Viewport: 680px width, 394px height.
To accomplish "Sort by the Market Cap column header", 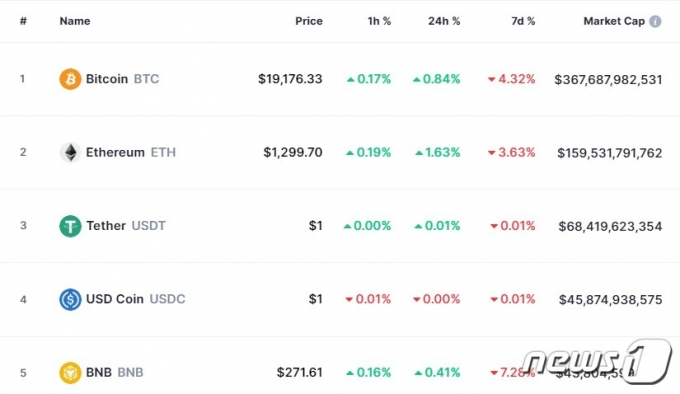I will point(614,21).
